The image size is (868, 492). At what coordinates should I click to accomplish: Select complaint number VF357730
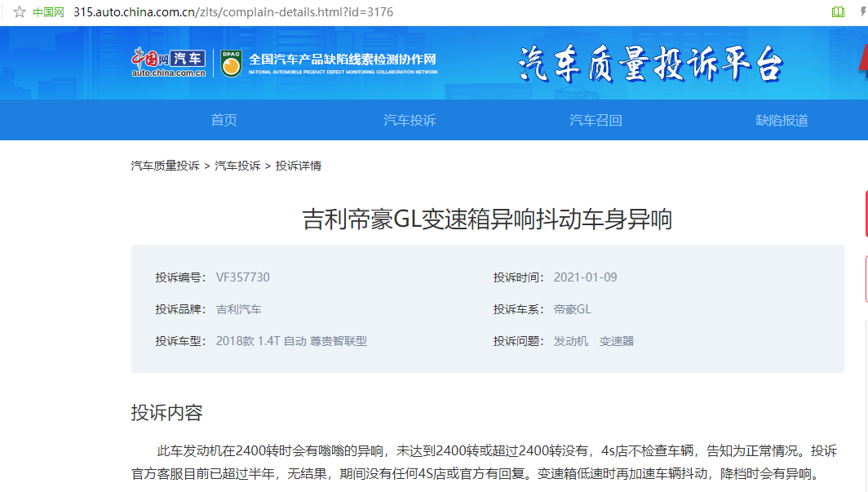[243, 277]
